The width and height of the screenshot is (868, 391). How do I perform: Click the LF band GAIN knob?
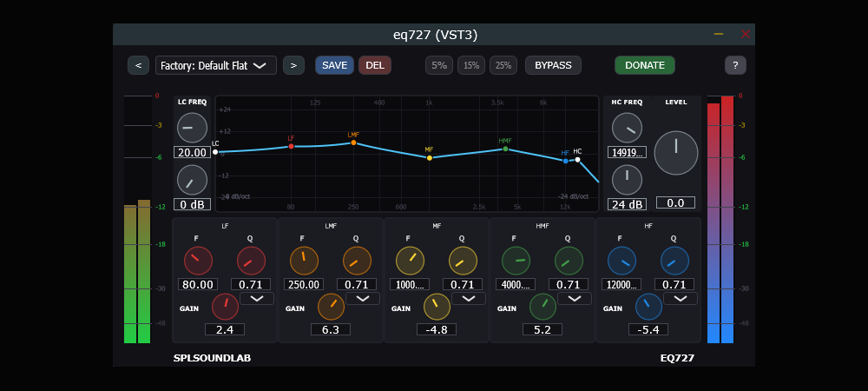click(x=225, y=307)
